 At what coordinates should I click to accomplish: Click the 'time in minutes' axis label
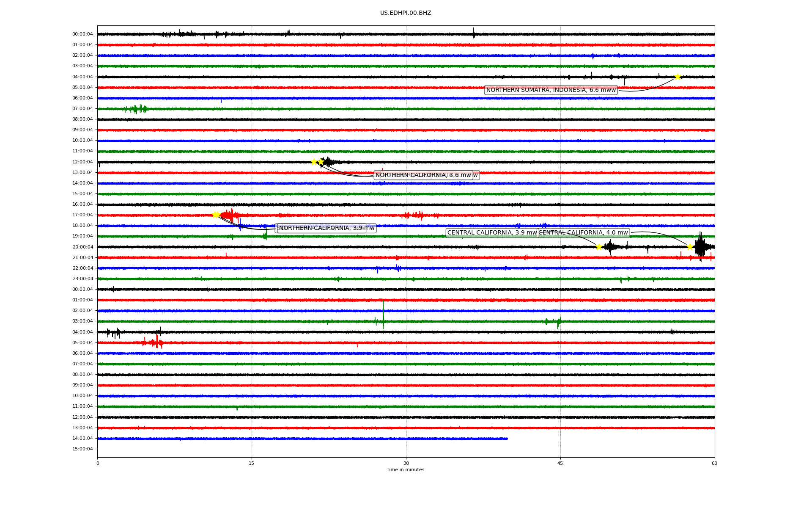pos(406,470)
